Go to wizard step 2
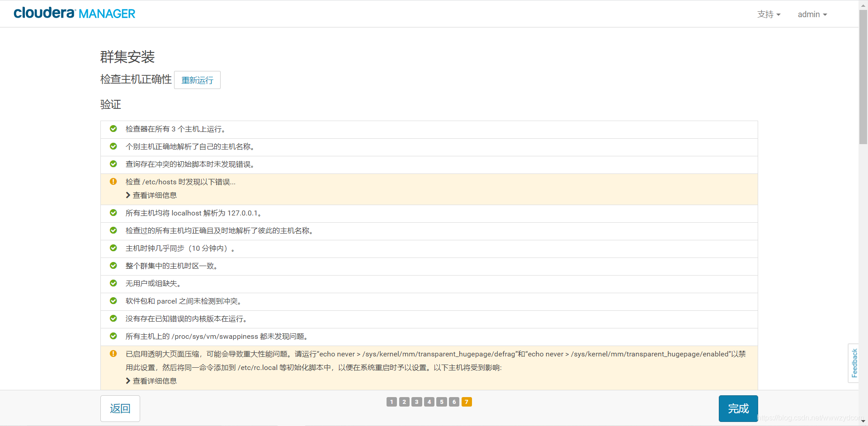The width and height of the screenshot is (868, 426). point(404,402)
